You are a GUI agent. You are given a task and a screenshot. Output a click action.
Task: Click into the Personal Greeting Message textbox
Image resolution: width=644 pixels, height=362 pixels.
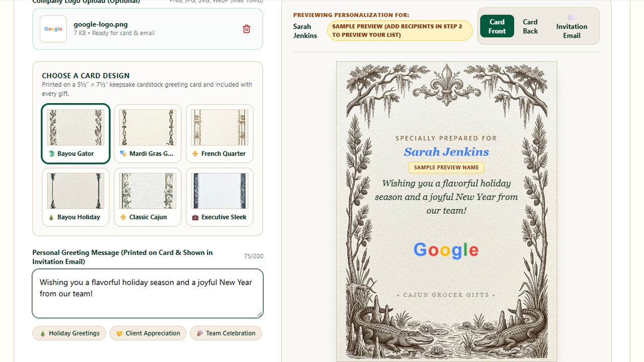tap(147, 294)
